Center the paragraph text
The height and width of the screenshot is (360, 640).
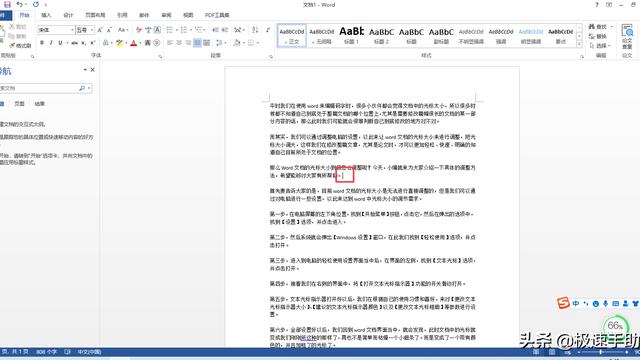coord(179,43)
